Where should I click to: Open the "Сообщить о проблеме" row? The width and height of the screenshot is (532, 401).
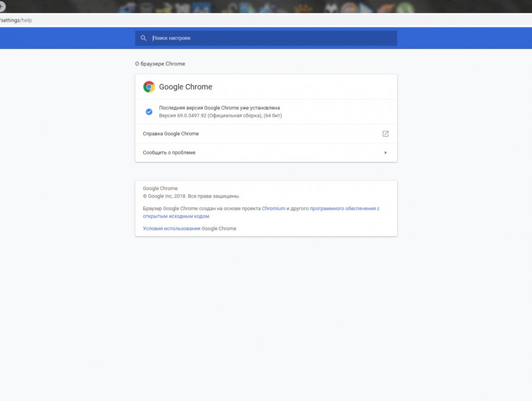(266, 152)
